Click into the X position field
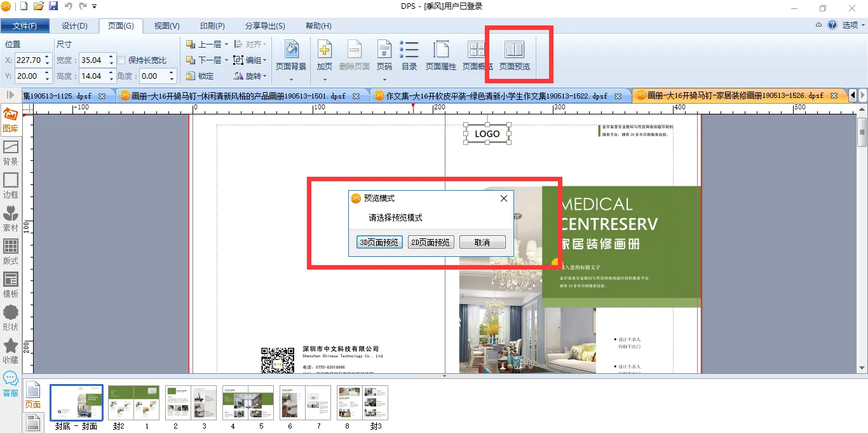The height and width of the screenshot is (433, 868). click(29, 60)
